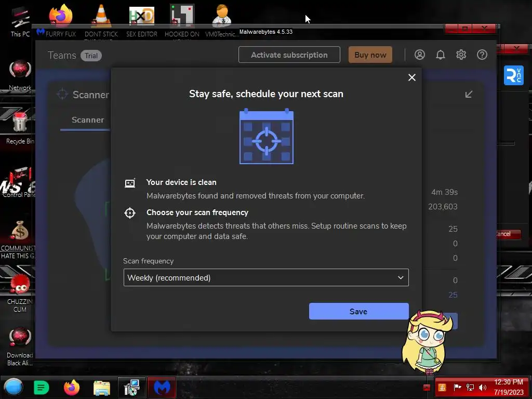
Task: Click the Teams label
Action: [62, 55]
